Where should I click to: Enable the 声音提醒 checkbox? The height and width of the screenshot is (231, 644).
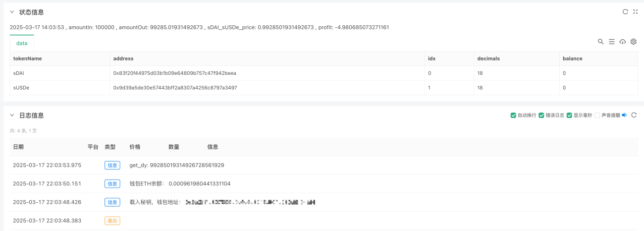coord(597,115)
